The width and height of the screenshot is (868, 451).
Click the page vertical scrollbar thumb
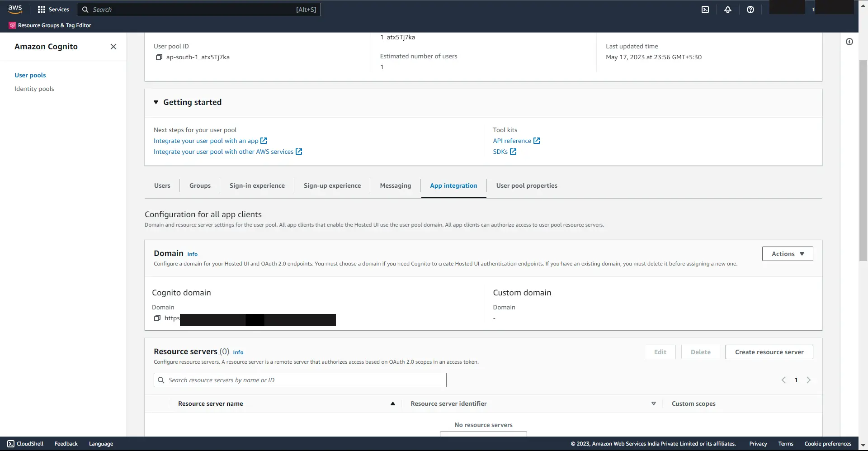[x=863, y=161]
